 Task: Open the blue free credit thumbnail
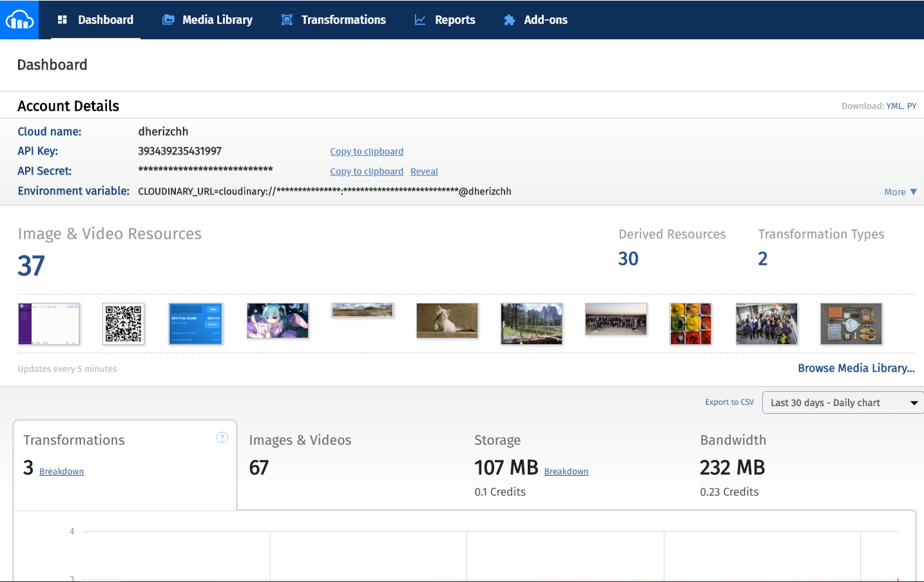pyautogui.click(x=196, y=324)
